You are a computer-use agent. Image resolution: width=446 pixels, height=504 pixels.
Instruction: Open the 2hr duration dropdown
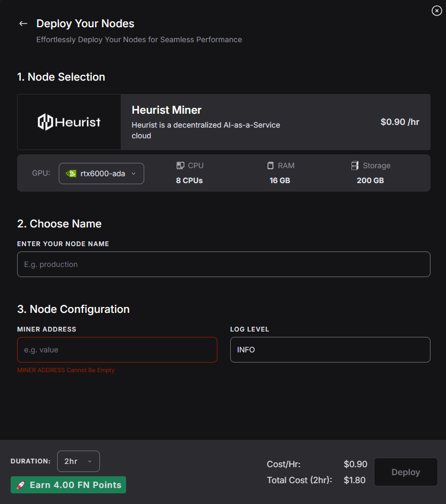79,461
